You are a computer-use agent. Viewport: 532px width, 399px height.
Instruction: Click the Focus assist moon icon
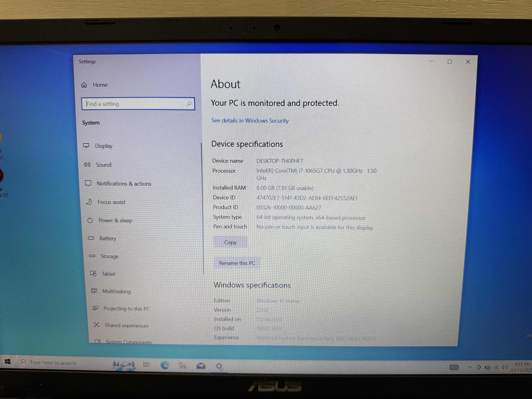(89, 202)
